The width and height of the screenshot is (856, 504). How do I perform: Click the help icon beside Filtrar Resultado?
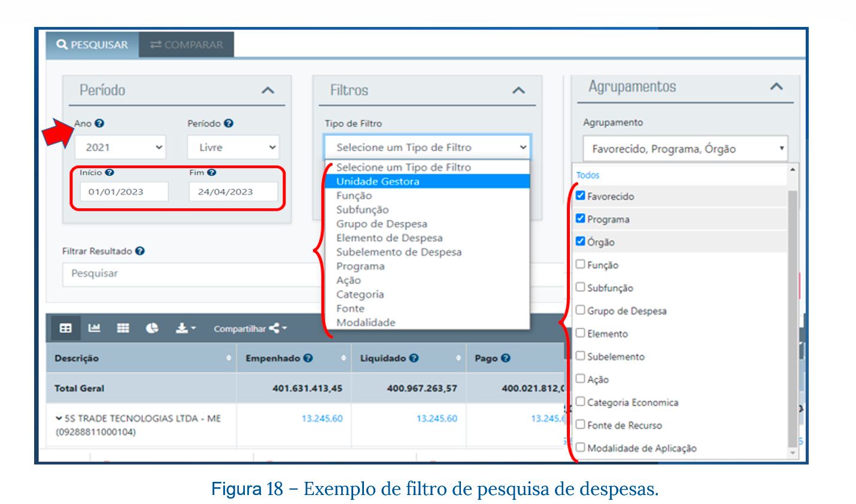[x=139, y=251]
